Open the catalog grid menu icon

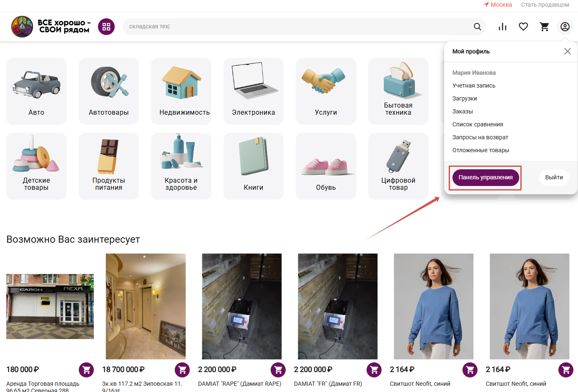[x=106, y=27]
